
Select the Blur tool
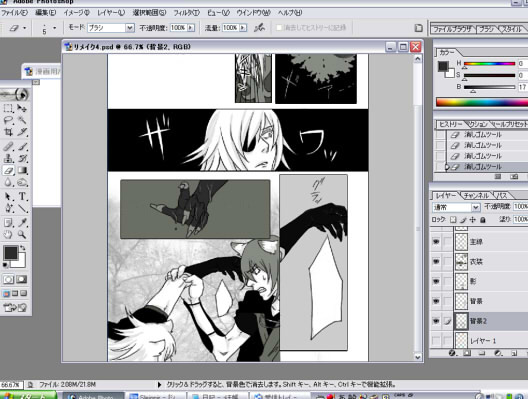[x=8, y=182]
